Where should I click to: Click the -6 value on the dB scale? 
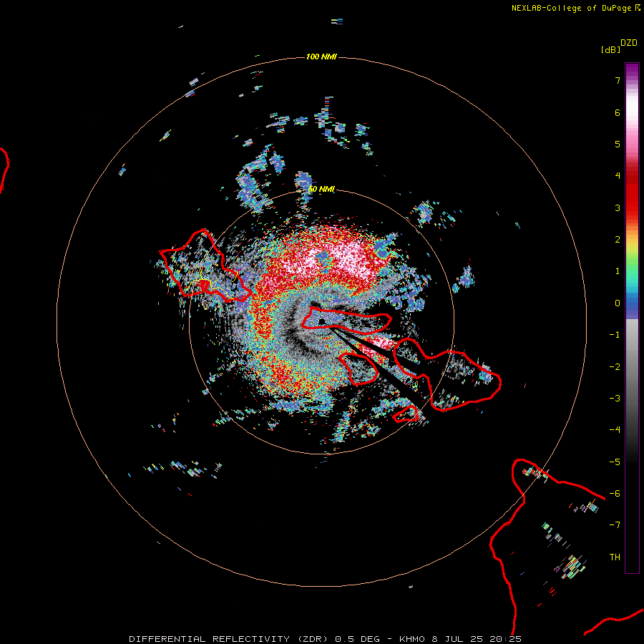tap(615, 494)
